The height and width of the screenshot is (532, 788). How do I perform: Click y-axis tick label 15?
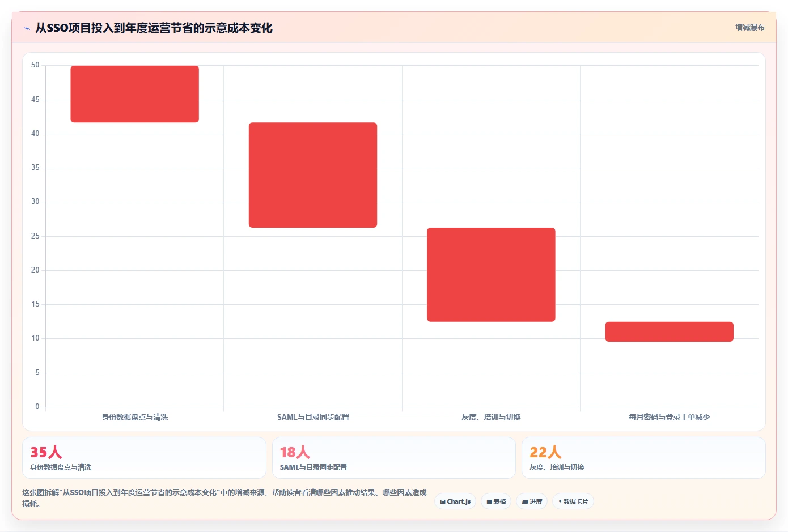35,304
